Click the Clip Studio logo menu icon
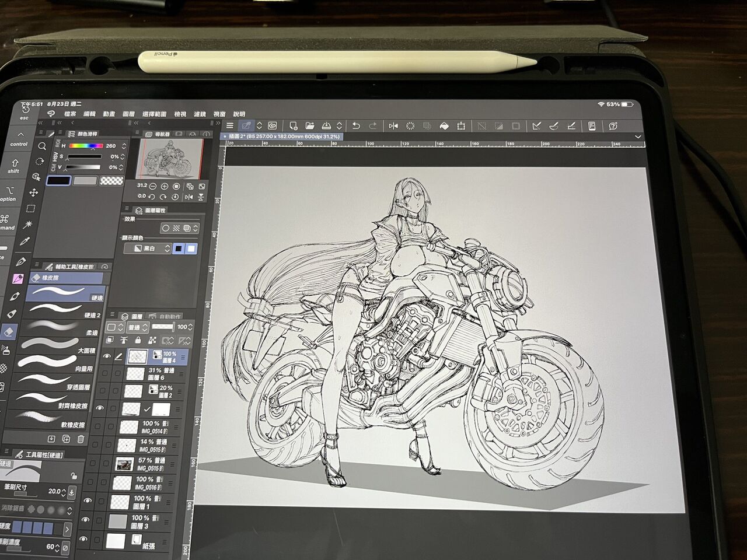Image resolution: width=747 pixels, height=560 pixels. (x=51, y=114)
